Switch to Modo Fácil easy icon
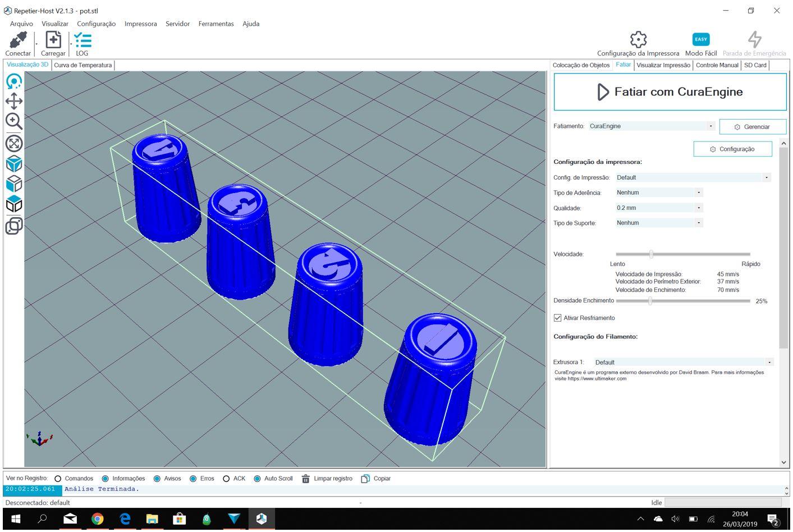This screenshot has height=532, width=793. click(701, 39)
